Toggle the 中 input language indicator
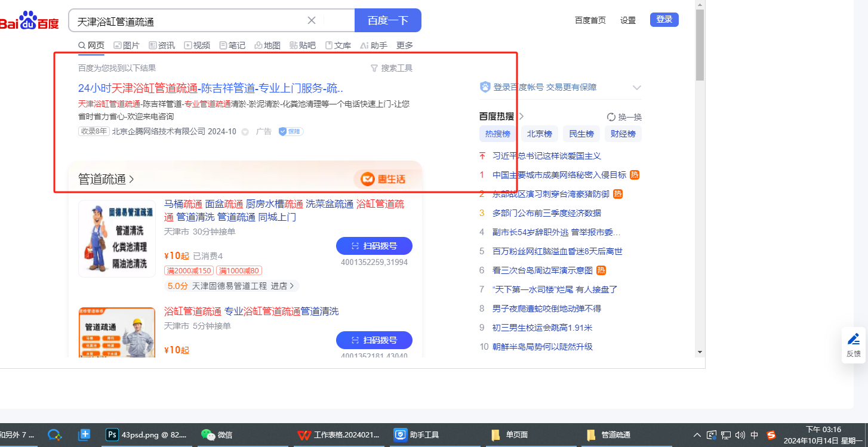The width and height of the screenshot is (868, 447). coord(755,435)
